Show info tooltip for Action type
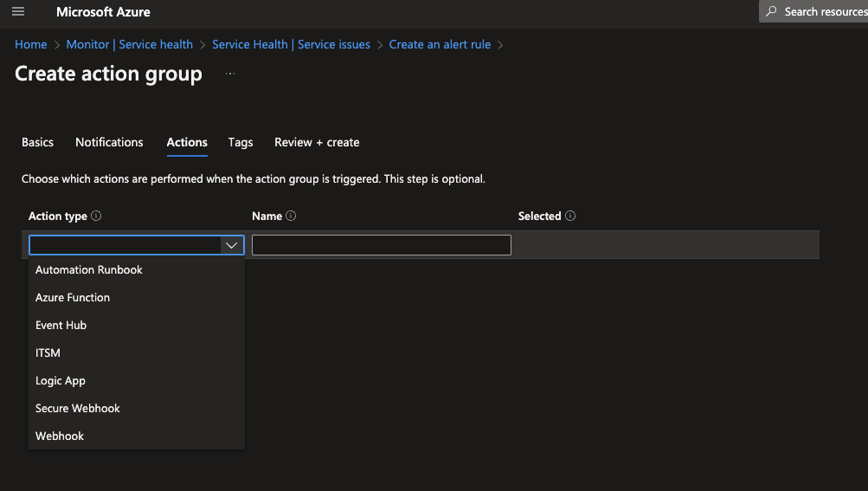Screen dimensions: 868x491 coord(96,216)
